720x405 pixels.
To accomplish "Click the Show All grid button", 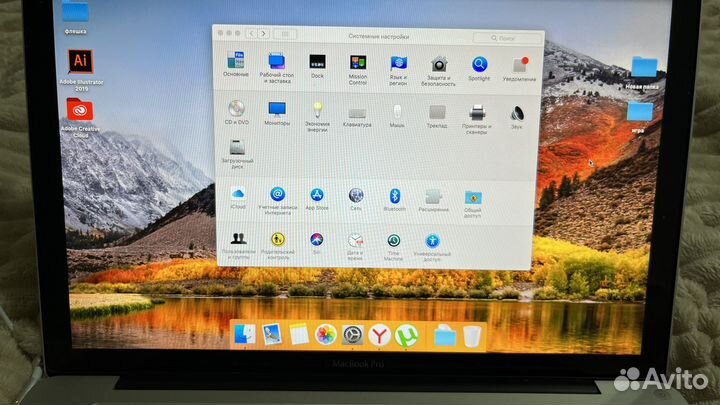I will 285,34.
